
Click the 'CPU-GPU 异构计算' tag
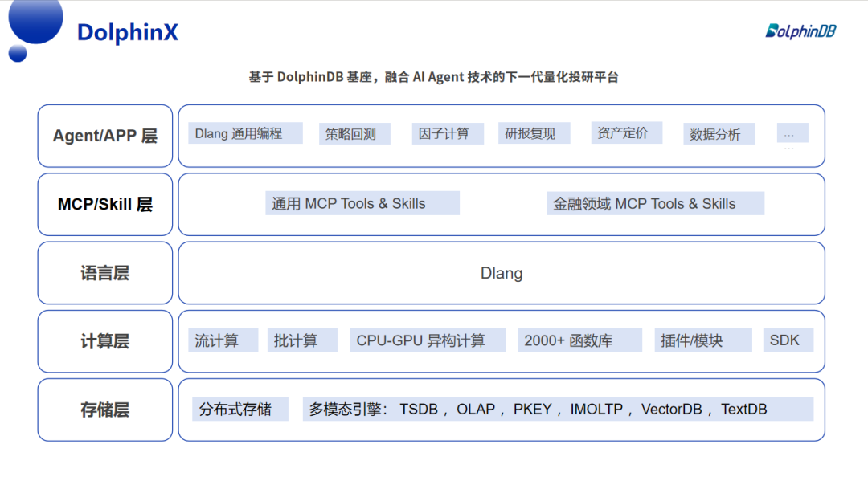pos(428,340)
